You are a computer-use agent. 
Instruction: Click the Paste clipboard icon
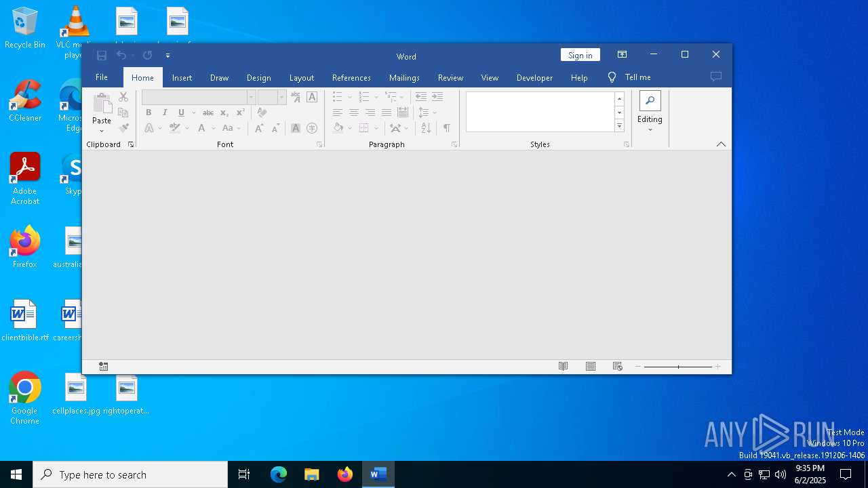coord(102,104)
